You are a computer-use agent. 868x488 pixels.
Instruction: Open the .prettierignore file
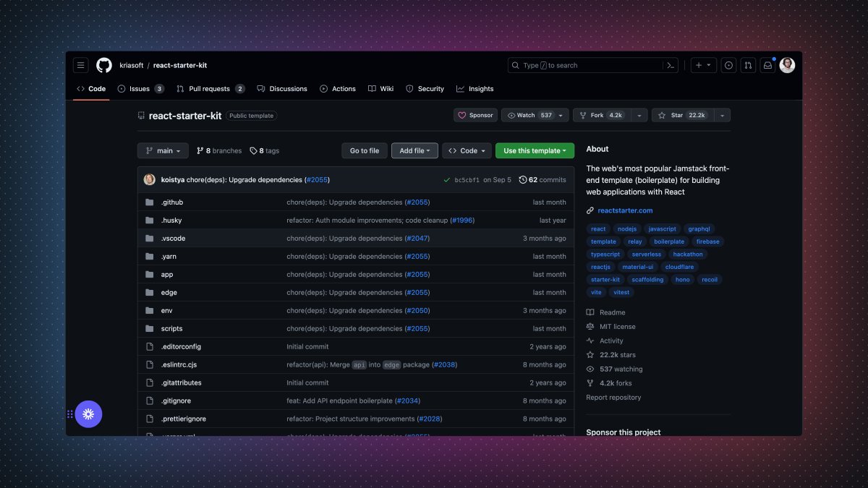tap(183, 419)
